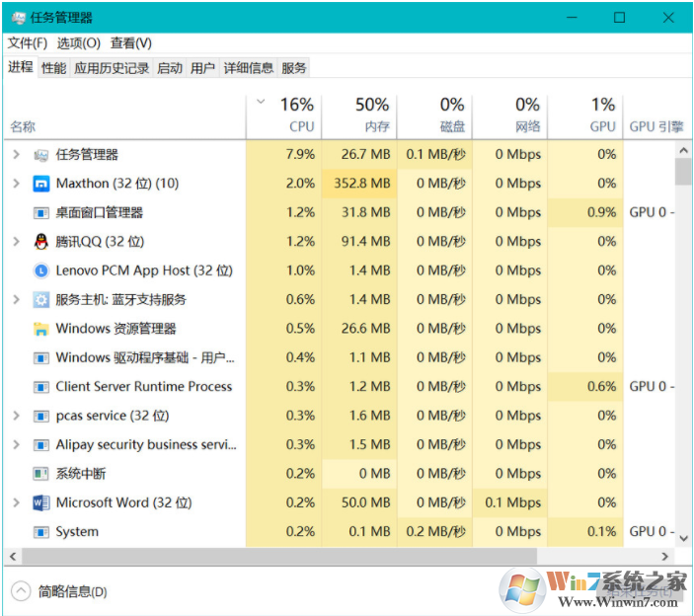This screenshot has width=694, height=616.
Task: Click the Microsoft Word process icon
Action: tap(40, 502)
